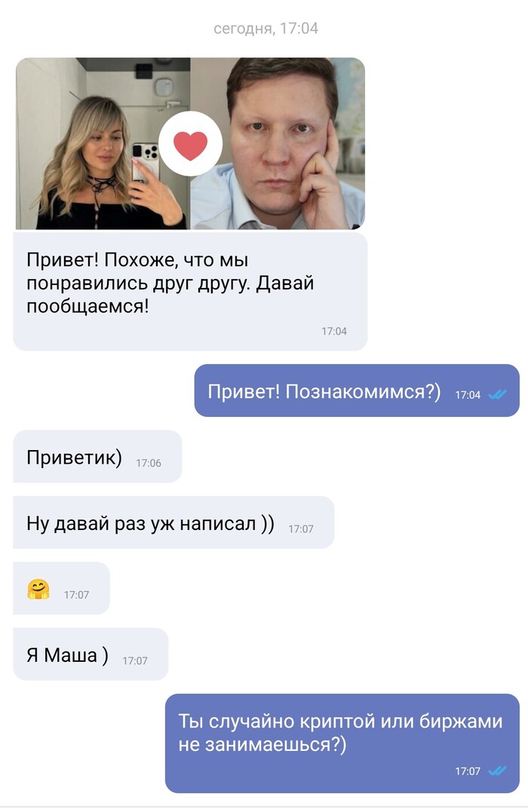Click read checkmarks on the crypto question message
Viewport: 528px width, 812px height.
click(497, 771)
